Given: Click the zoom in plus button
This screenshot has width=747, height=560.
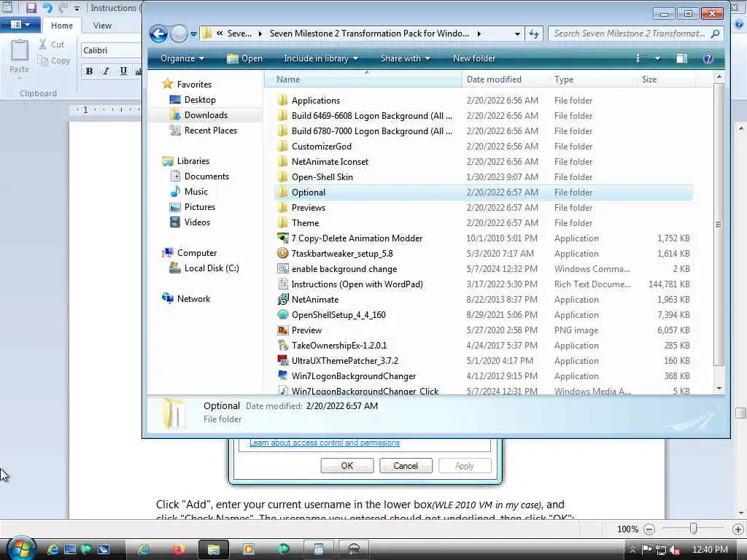Looking at the screenshot, I should 738,529.
